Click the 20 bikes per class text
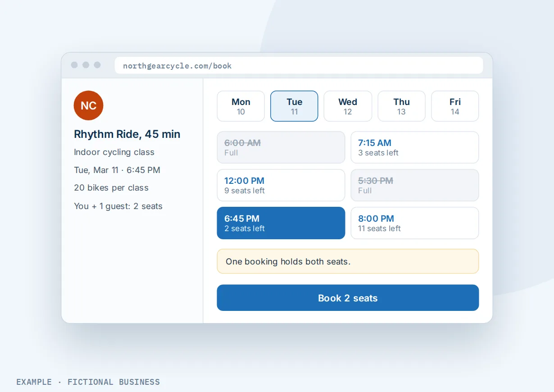554x392 pixels. coord(111,188)
